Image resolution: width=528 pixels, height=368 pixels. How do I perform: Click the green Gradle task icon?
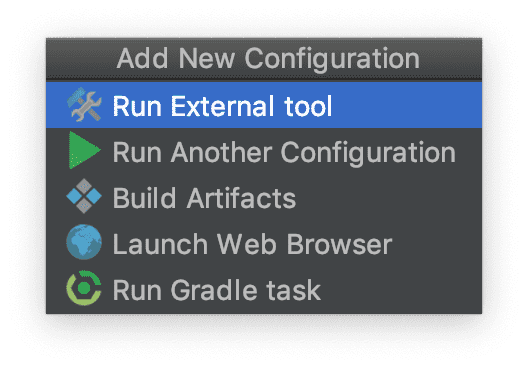point(84,288)
